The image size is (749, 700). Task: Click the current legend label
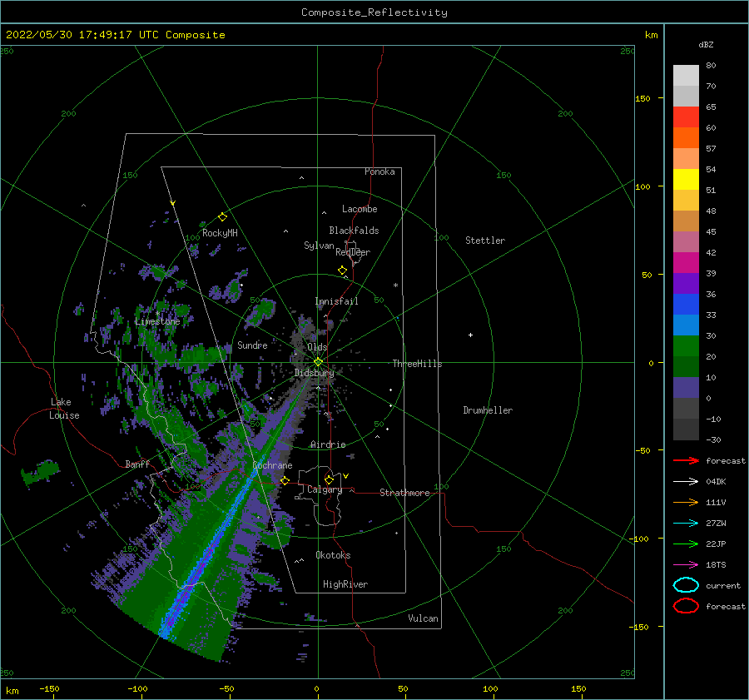723,586
